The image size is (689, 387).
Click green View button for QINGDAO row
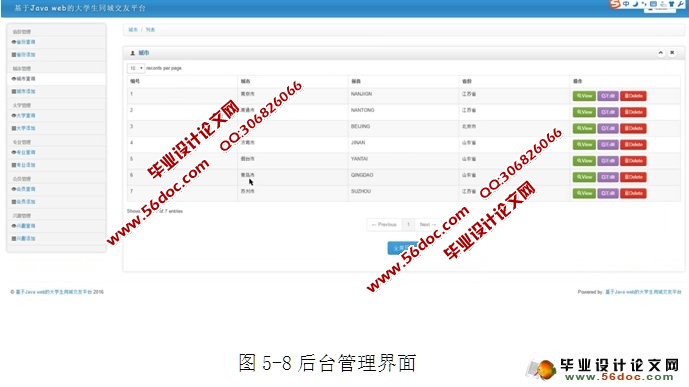click(584, 177)
